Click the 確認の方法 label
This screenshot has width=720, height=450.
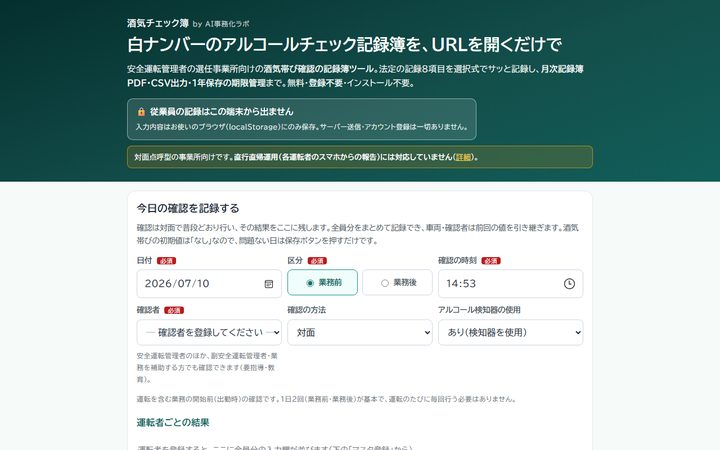306,310
